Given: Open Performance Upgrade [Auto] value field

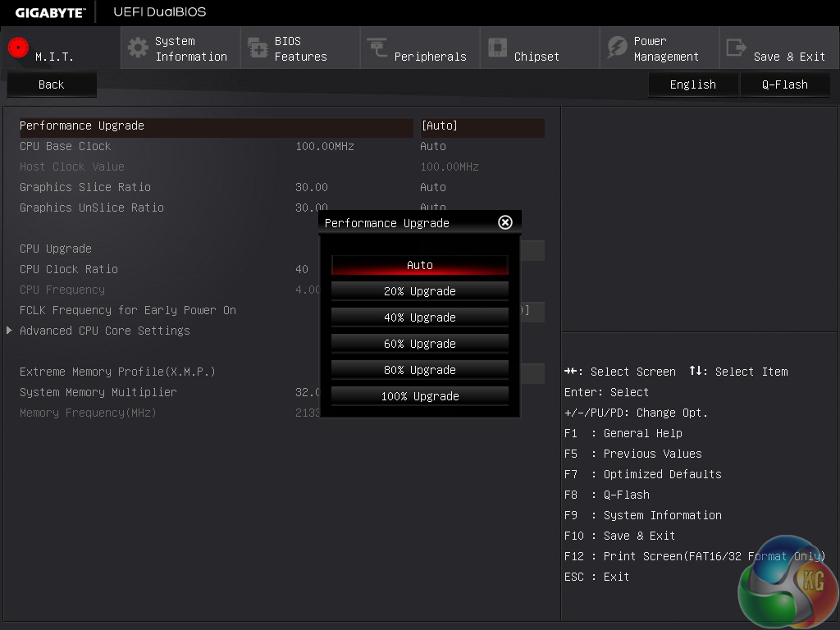Looking at the screenshot, I should click(482, 126).
